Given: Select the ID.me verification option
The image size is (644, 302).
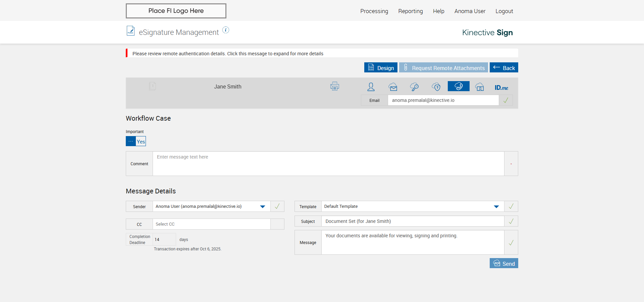Looking at the screenshot, I should tap(501, 87).
